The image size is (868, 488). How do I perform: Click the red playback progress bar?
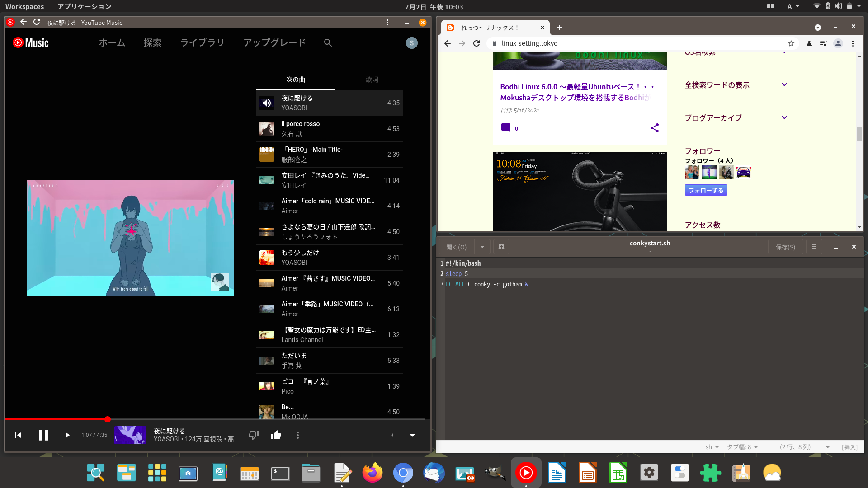click(54, 419)
